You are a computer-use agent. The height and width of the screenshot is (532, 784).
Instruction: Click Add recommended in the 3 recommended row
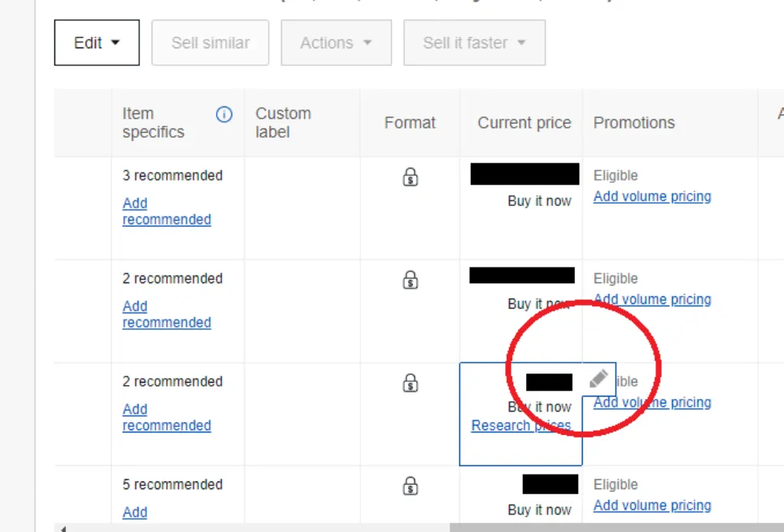pyautogui.click(x=166, y=211)
